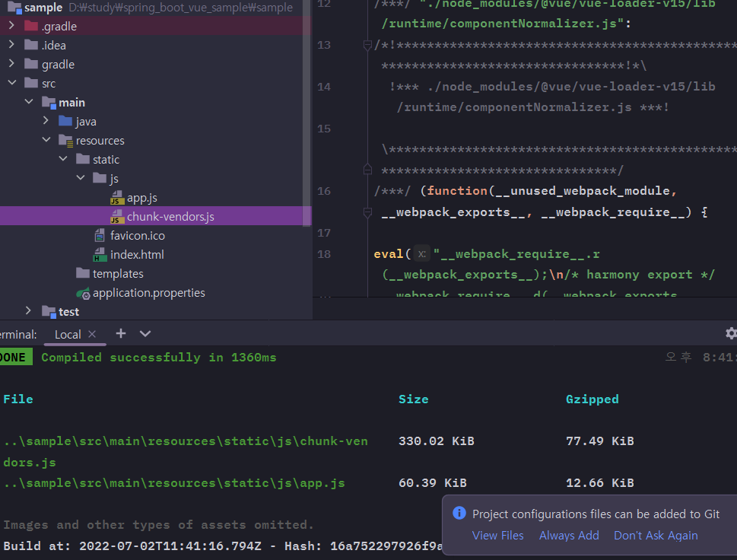Expand the .gradle folder
Screen dimensions: 737x560
tap(13, 25)
